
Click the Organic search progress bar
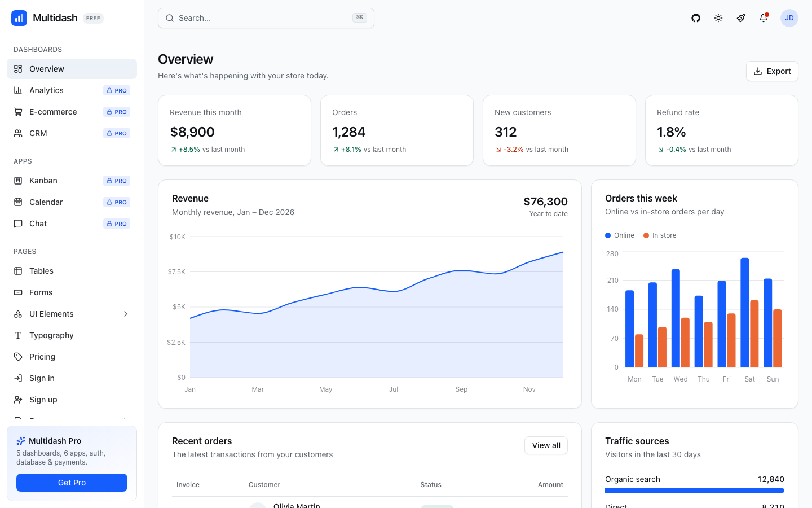pos(695,491)
